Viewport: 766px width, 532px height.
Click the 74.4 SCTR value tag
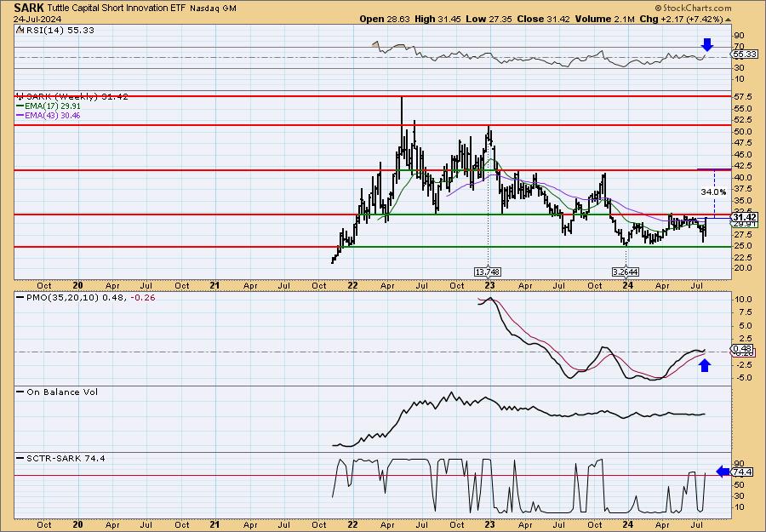click(743, 472)
